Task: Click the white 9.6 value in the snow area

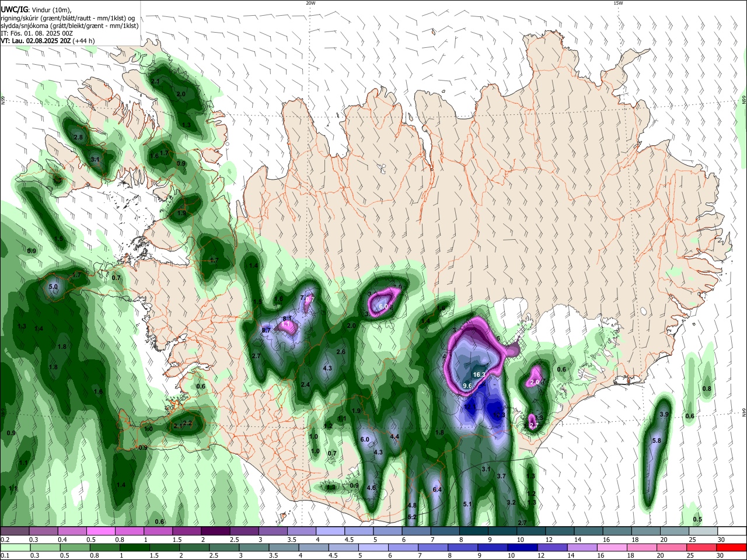Action: [467, 386]
